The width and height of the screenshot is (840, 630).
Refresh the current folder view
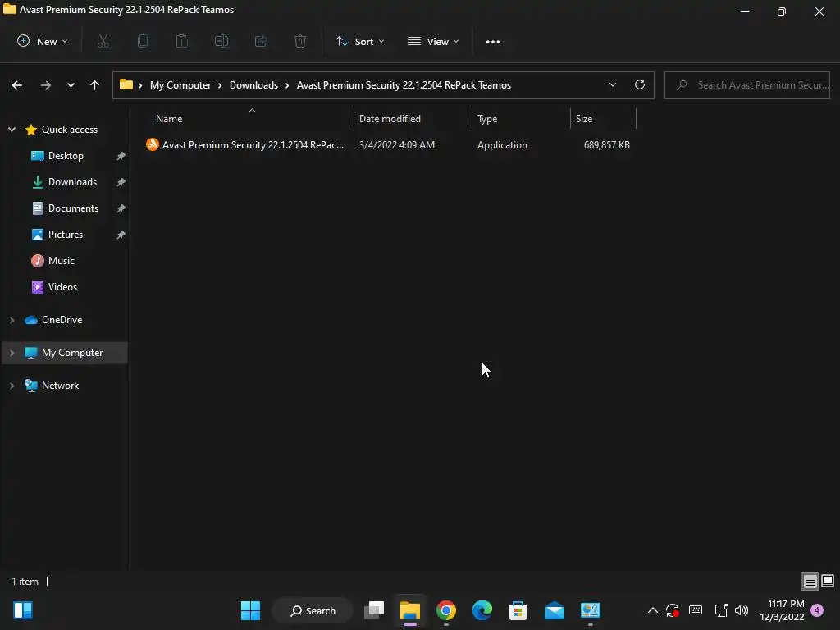pyautogui.click(x=640, y=84)
